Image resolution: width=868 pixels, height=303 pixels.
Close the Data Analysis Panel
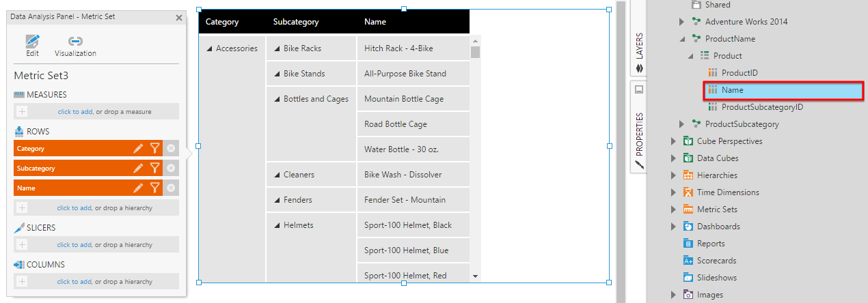[x=179, y=18]
